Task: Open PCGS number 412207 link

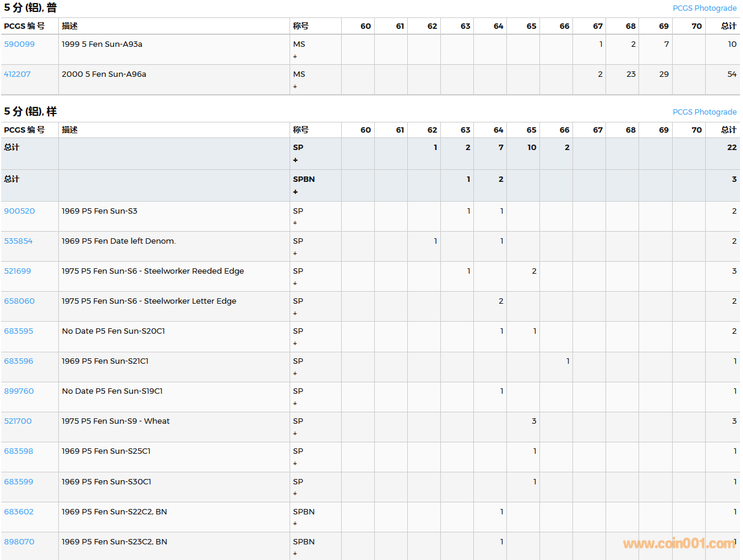Action: (17, 74)
